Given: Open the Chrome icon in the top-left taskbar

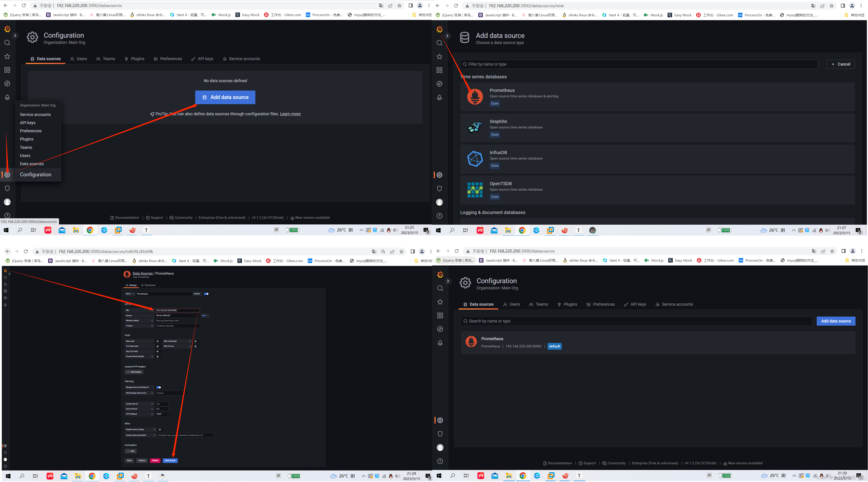Looking at the screenshot, I should pyautogui.click(x=90, y=230).
